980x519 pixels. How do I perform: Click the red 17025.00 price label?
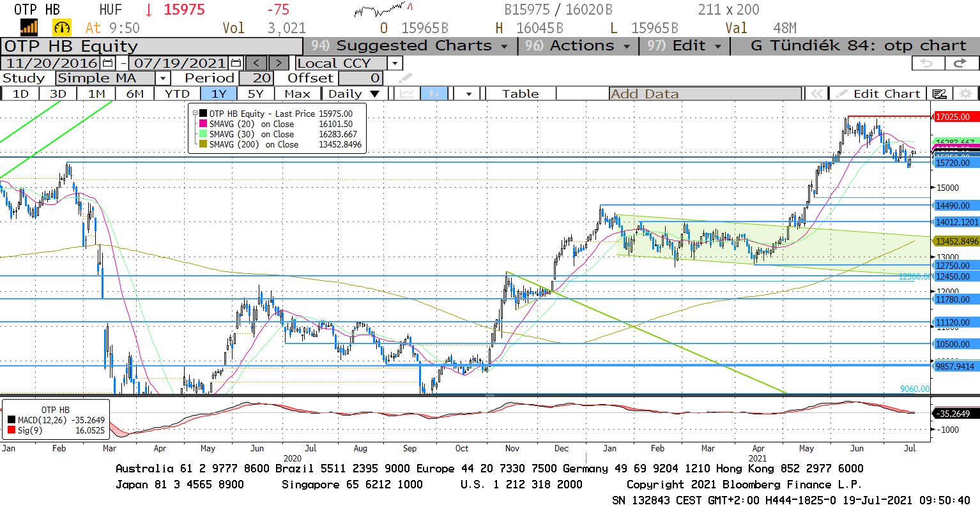click(x=954, y=117)
